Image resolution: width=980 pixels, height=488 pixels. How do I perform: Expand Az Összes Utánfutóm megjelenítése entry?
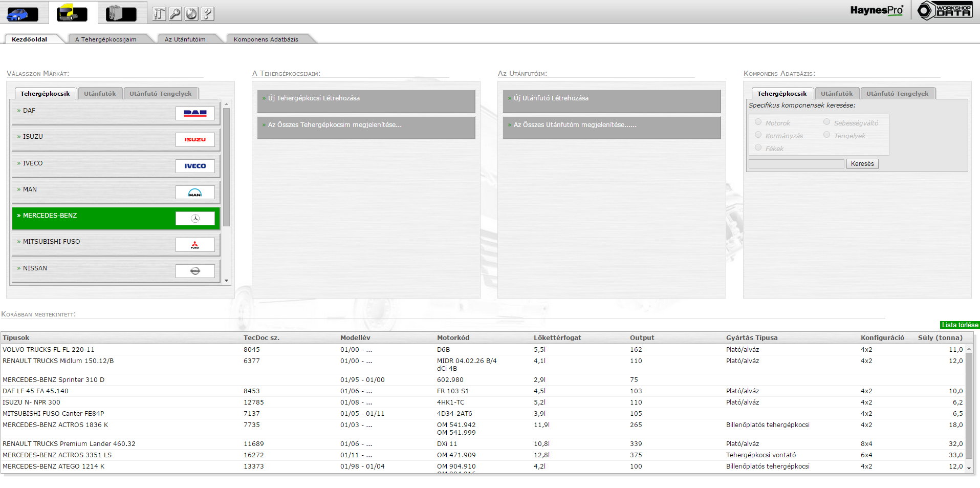(612, 125)
